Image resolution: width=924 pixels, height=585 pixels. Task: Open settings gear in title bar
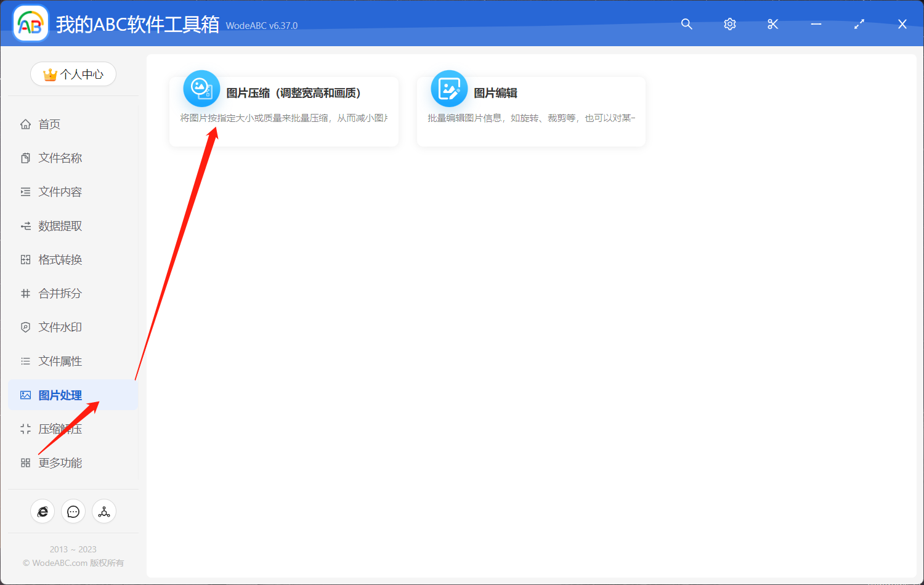[x=730, y=24]
